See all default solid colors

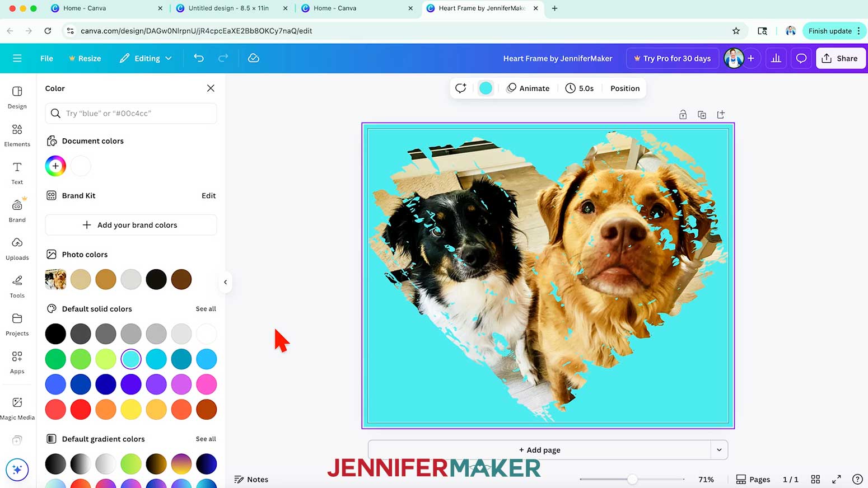pyautogui.click(x=206, y=309)
